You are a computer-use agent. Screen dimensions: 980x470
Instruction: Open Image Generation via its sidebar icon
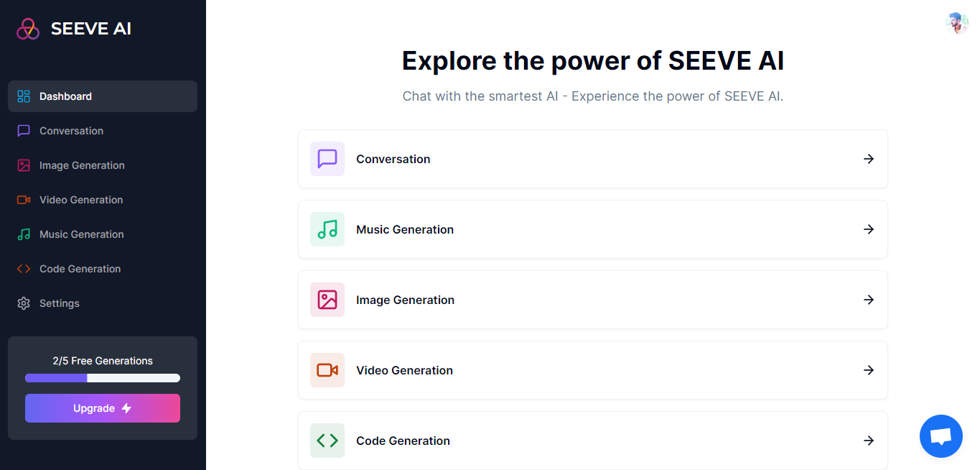tap(23, 165)
